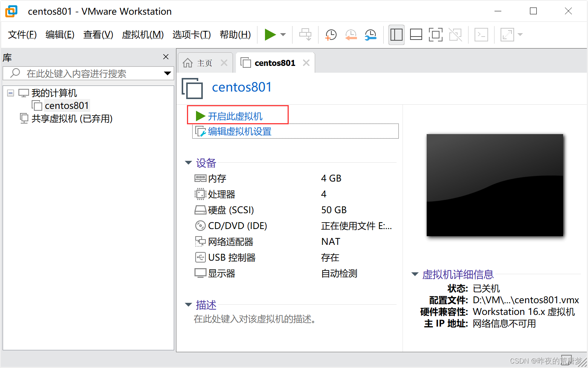Click the NAT network value
This screenshot has height=368, width=588.
[331, 241]
